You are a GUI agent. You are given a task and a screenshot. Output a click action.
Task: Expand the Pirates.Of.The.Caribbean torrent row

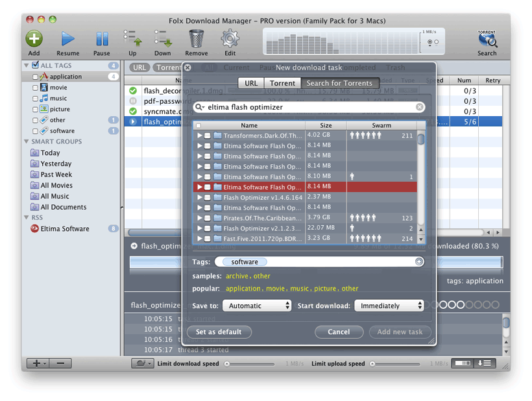[x=200, y=218]
